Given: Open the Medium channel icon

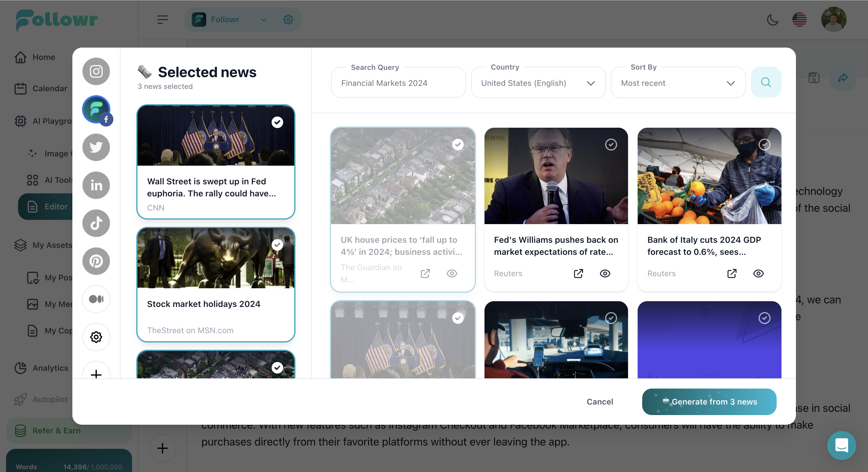Looking at the screenshot, I should tap(96, 299).
